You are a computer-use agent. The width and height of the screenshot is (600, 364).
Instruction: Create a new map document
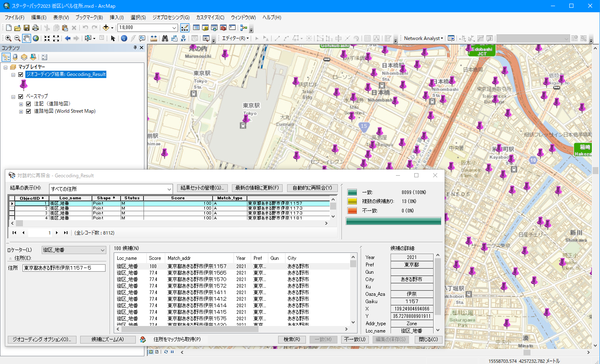[x=9, y=28]
